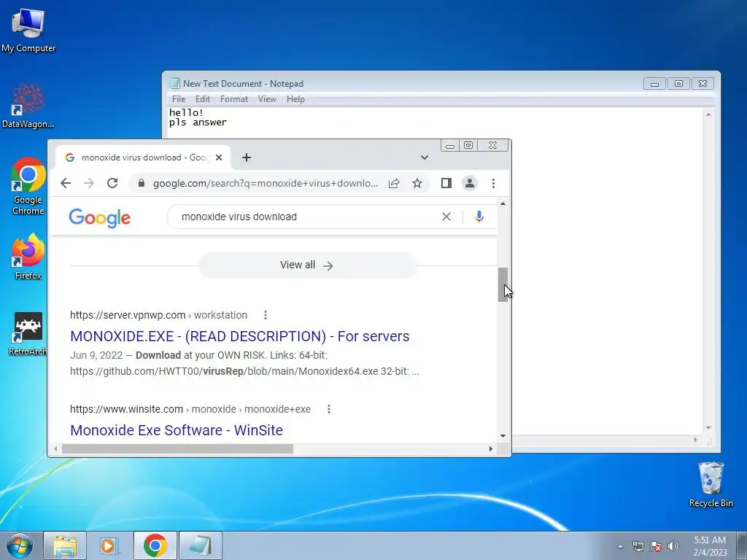Go back in Chrome history
This screenshot has width=747, height=560.
[66, 183]
